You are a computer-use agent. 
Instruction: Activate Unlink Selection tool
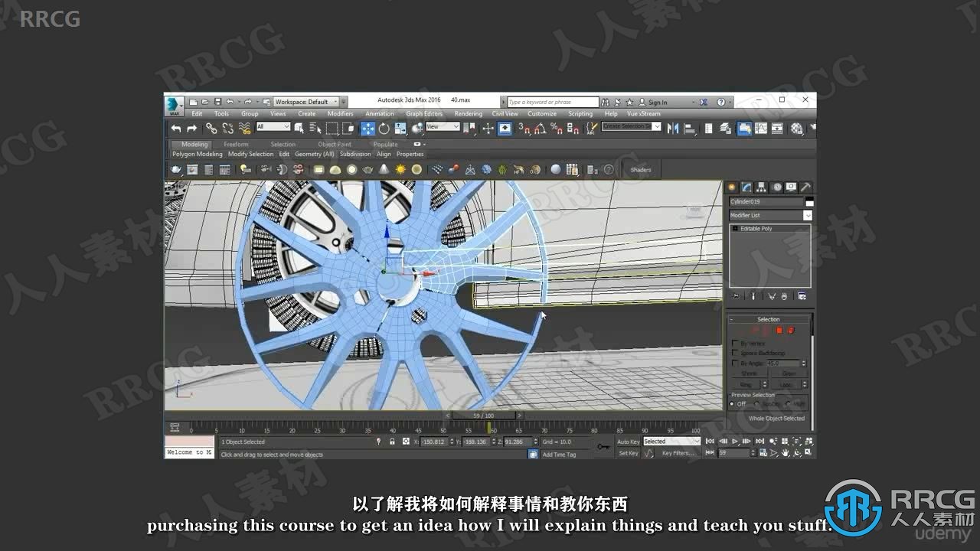[227, 129]
